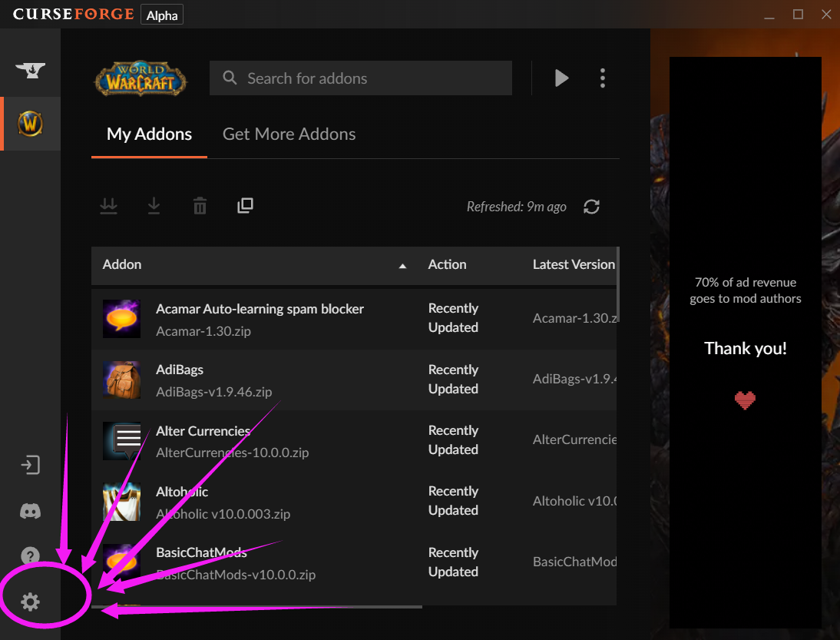Select the Altoholic addon name
The width and height of the screenshot is (840, 640).
pos(182,492)
